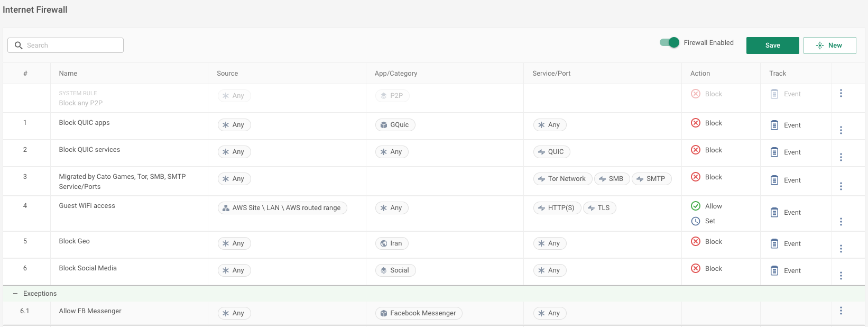This screenshot has height=327, width=868.
Task: Save the firewall configuration
Action: 772,46
